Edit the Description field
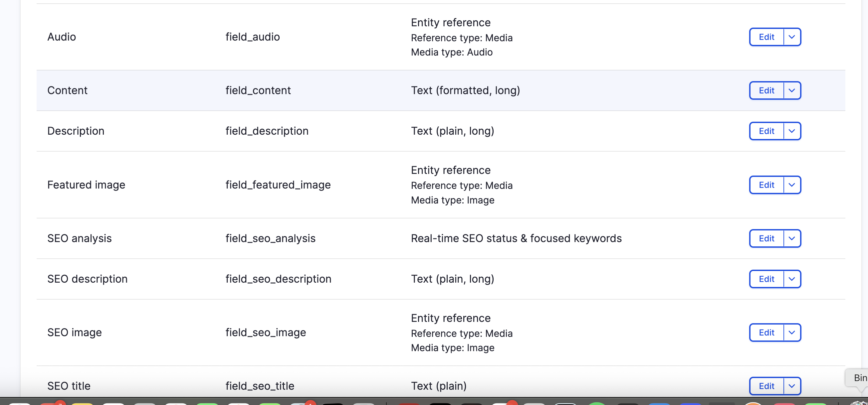This screenshot has width=868, height=405. pyautogui.click(x=766, y=131)
